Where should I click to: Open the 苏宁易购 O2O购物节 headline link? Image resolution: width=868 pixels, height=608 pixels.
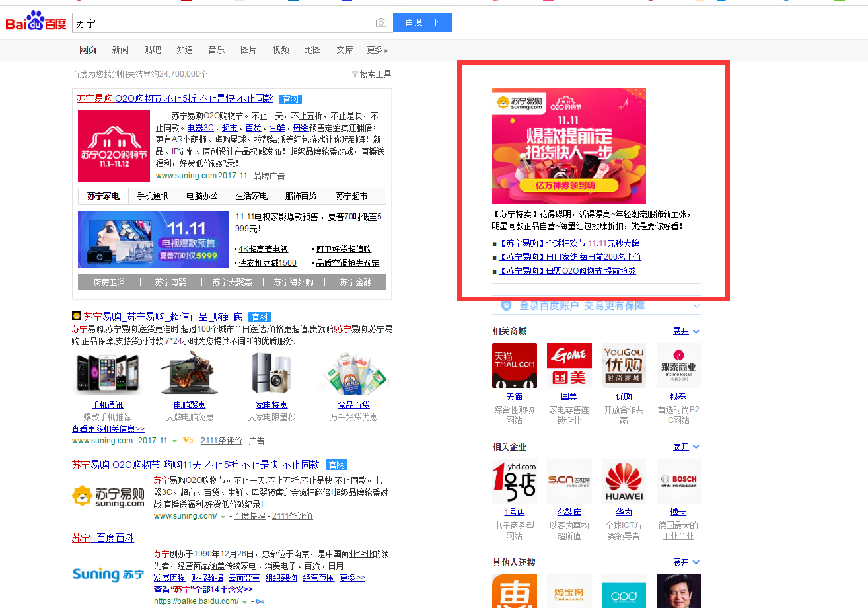pyautogui.click(x=174, y=98)
